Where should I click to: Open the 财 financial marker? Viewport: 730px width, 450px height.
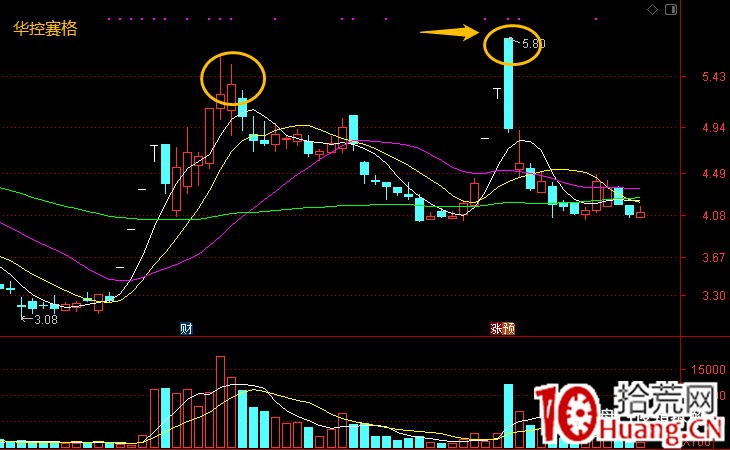(186, 329)
